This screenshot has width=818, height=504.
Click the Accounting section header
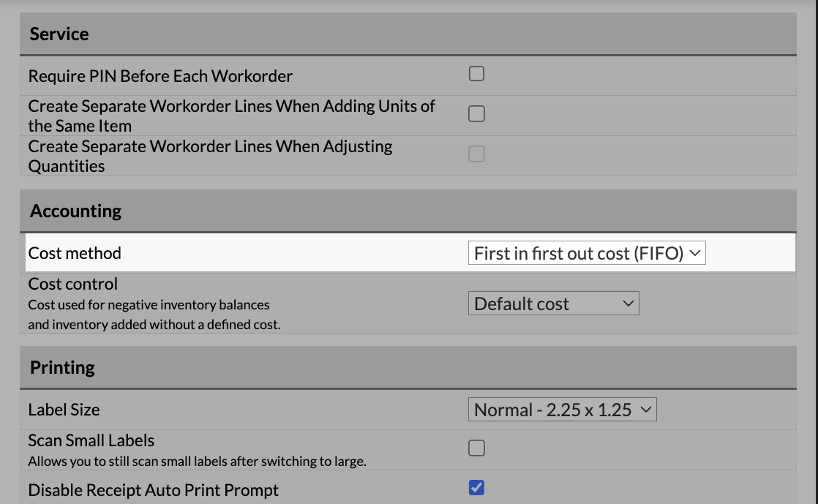75,211
